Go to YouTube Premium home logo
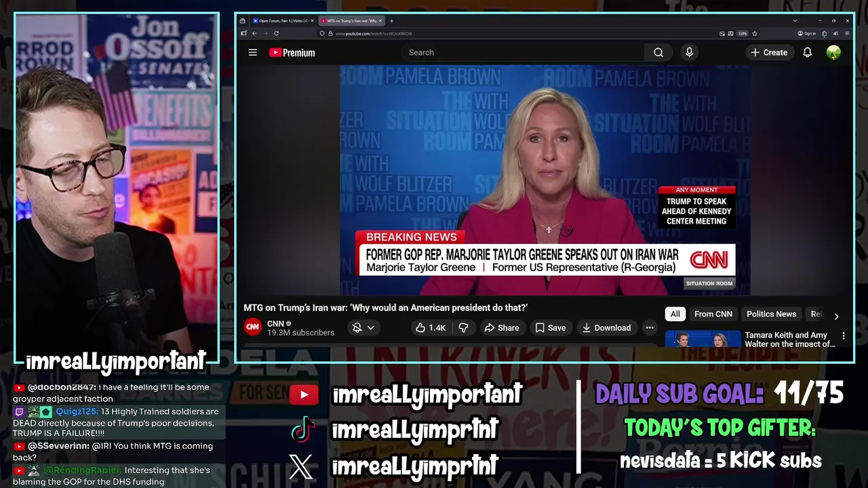Image resolution: width=868 pixels, height=488 pixels. (x=292, y=52)
